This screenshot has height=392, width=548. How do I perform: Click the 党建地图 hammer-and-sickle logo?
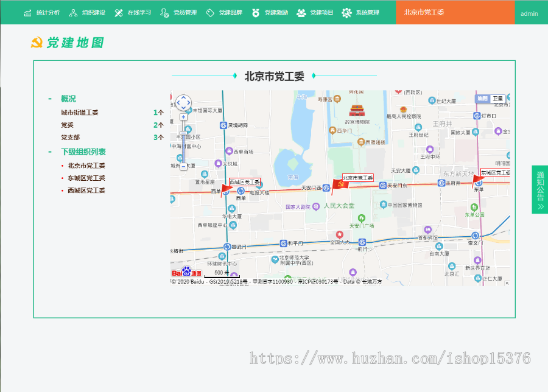click(37, 43)
